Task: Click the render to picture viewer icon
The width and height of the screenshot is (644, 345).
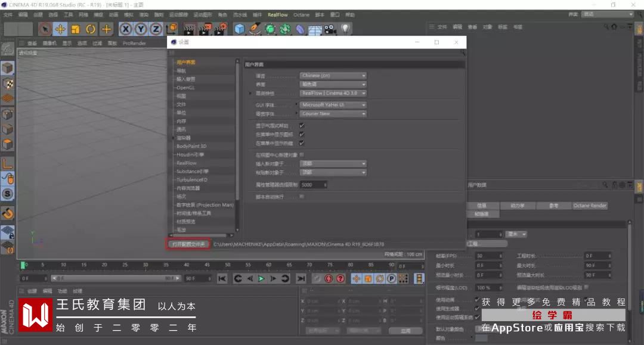Action: pyautogui.click(x=204, y=29)
